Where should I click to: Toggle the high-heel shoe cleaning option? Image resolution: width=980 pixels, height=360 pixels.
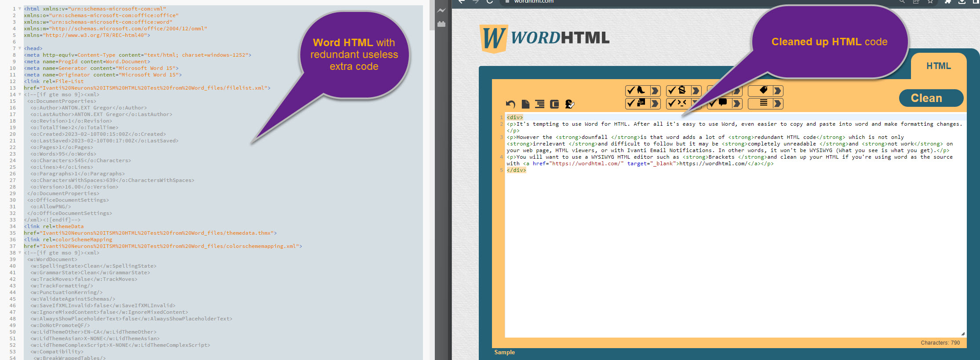pyautogui.click(x=637, y=91)
